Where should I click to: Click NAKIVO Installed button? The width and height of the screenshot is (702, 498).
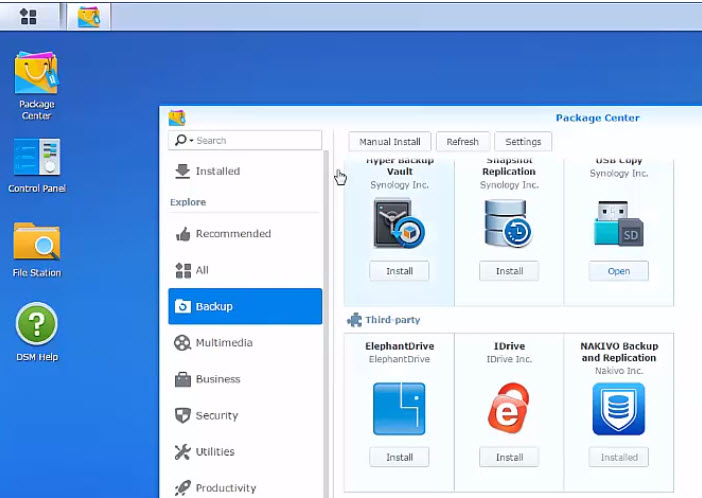click(619, 457)
